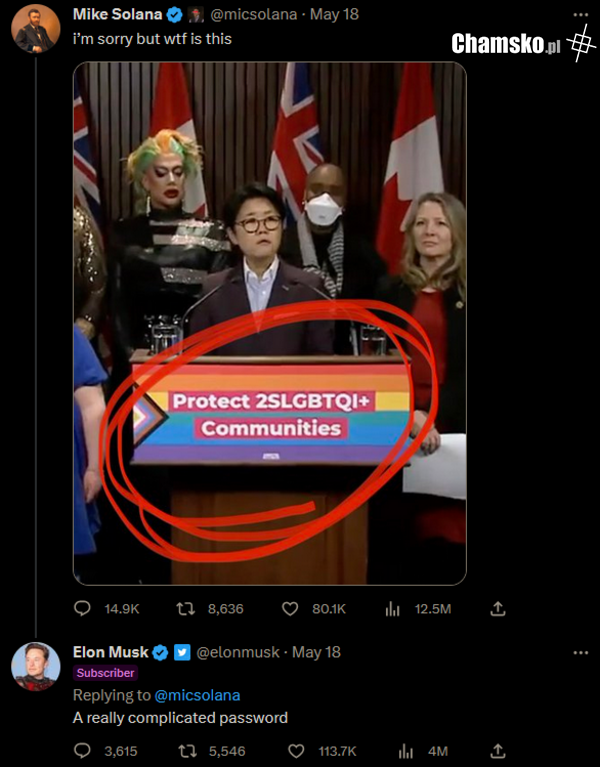Click the Mike Solana display name
This screenshot has height=767, width=600.
[x=116, y=14]
